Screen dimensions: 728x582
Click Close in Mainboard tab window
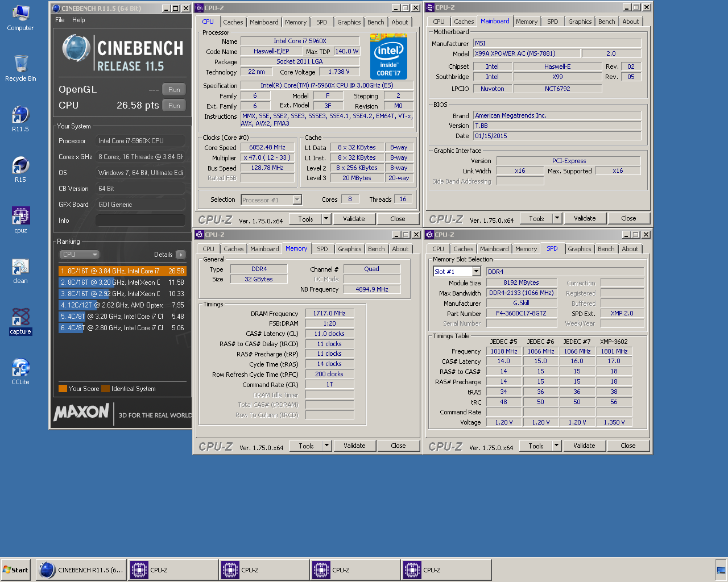(628, 218)
